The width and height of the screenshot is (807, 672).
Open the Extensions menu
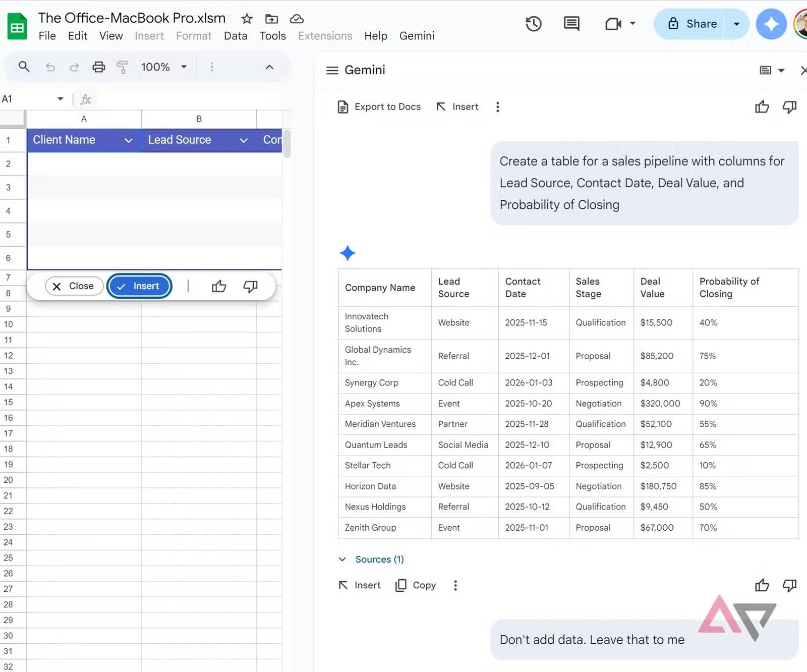[x=325, y=36]
